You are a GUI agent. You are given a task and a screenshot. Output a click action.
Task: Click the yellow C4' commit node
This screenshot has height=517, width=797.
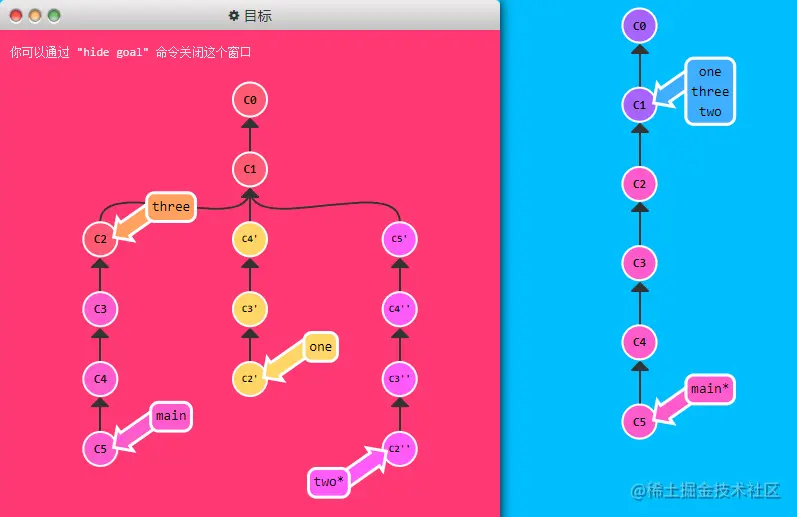click(x=250, y=239)
